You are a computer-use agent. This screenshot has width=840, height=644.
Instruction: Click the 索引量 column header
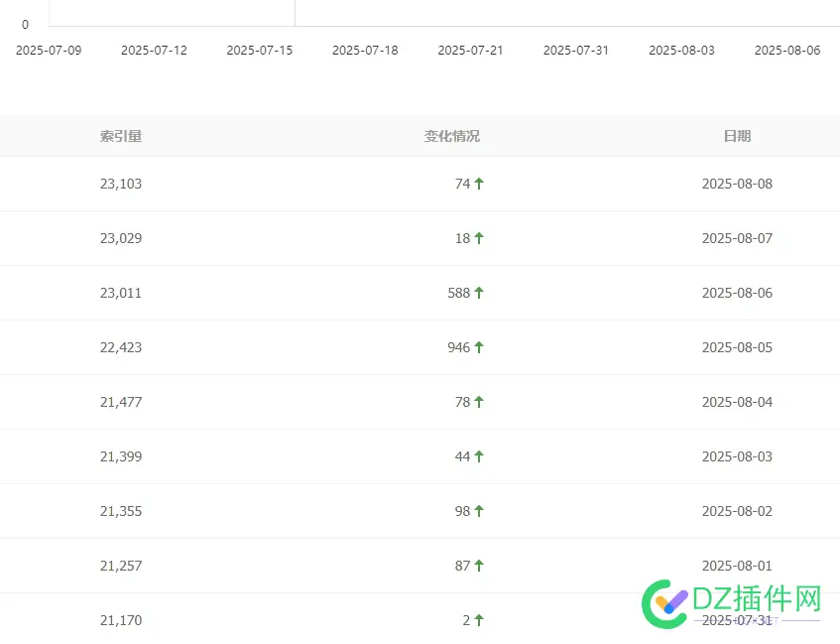coord(121,136)
